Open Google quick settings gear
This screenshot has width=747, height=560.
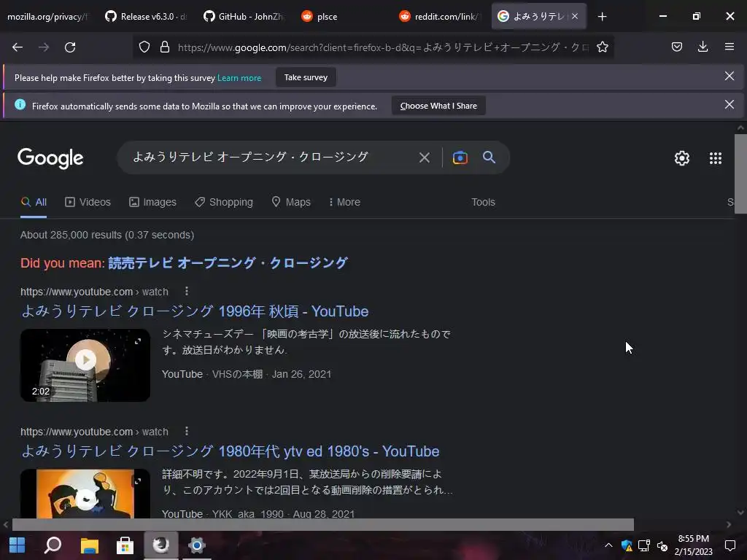pyautogui.click(x=682, y=158)
